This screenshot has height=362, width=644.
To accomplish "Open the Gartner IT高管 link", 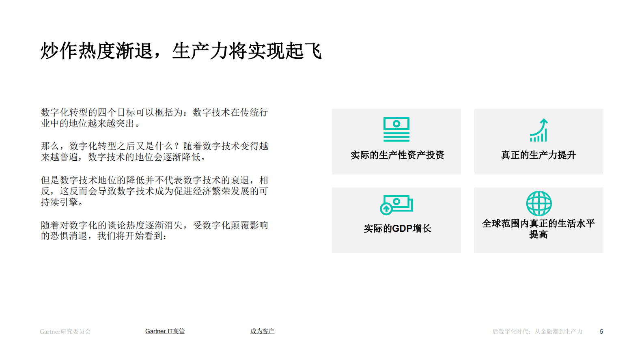I will click(165, 331).
